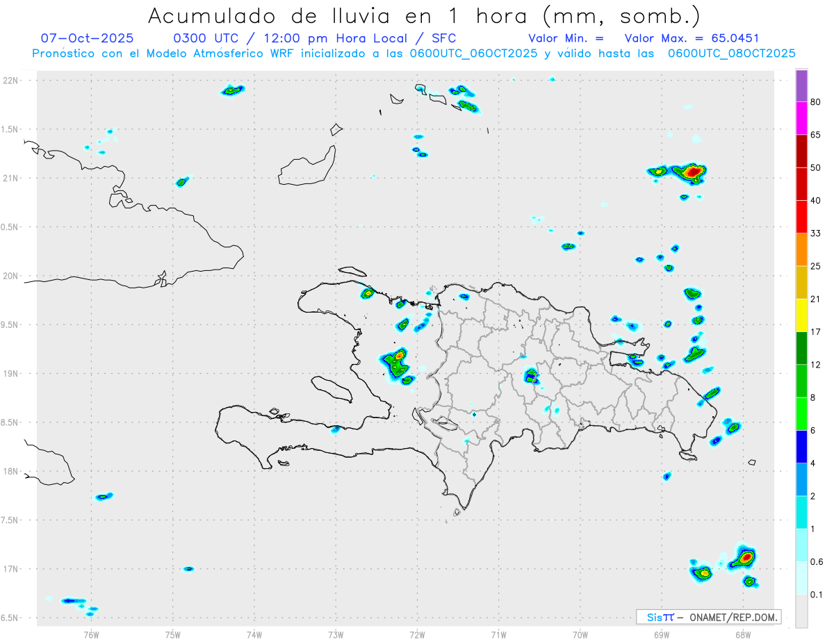Click the '80' value on the colorbar
The image size is (834, 644).
816,103
